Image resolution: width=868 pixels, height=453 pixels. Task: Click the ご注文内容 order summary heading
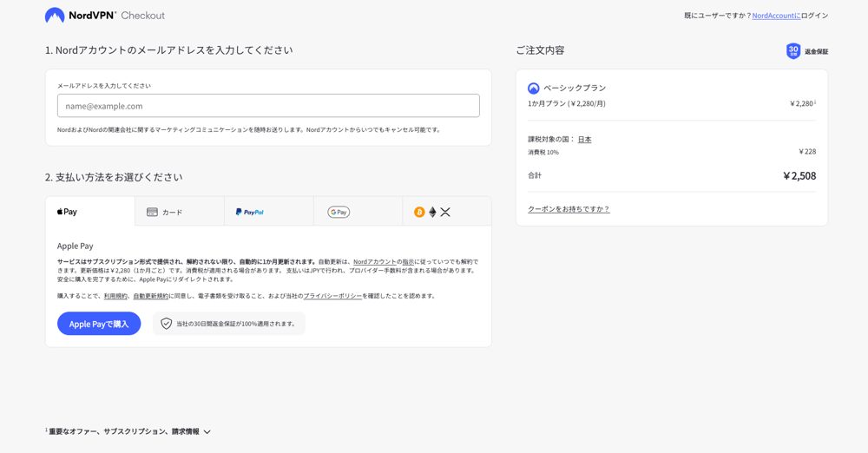[x=540, y=50]
